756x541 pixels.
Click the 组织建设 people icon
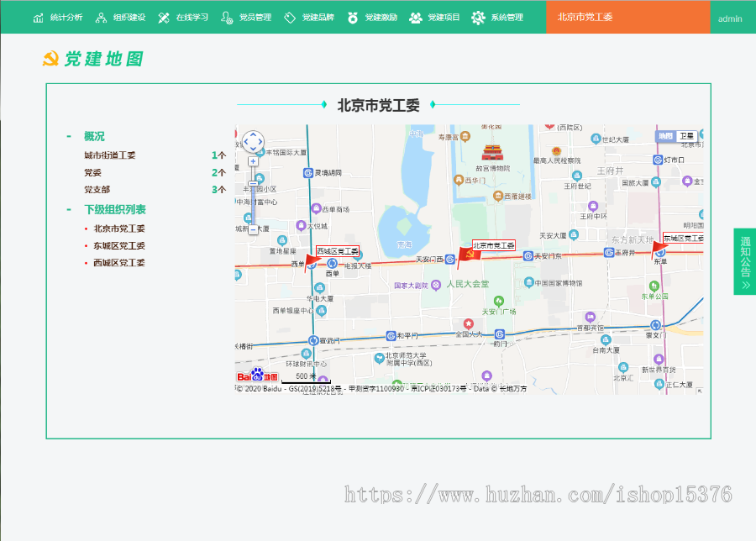click(x=101, y=18)
